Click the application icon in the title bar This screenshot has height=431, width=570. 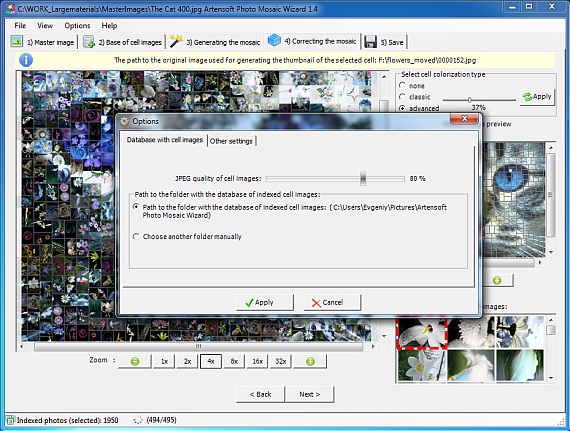(x=10, y=8)
